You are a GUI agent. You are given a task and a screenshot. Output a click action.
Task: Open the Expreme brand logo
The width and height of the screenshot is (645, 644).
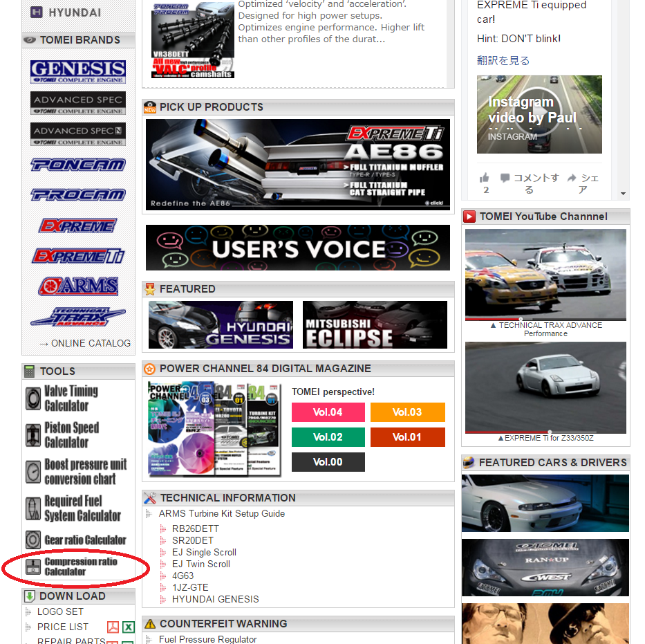[77, 226]
